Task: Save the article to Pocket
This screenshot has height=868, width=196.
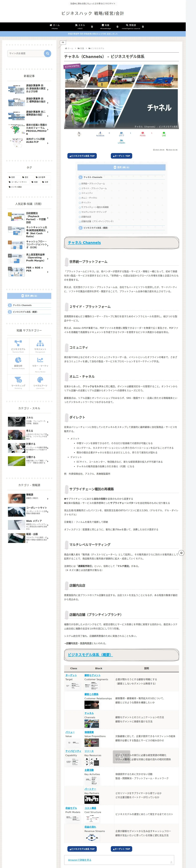Action: (x=143, y=134)
